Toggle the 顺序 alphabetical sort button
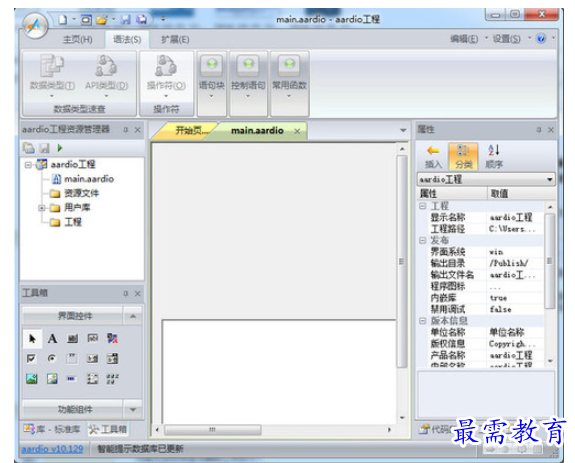Image resolution: width=575 pixels, height=463 pixels. (x=494, y=157)
